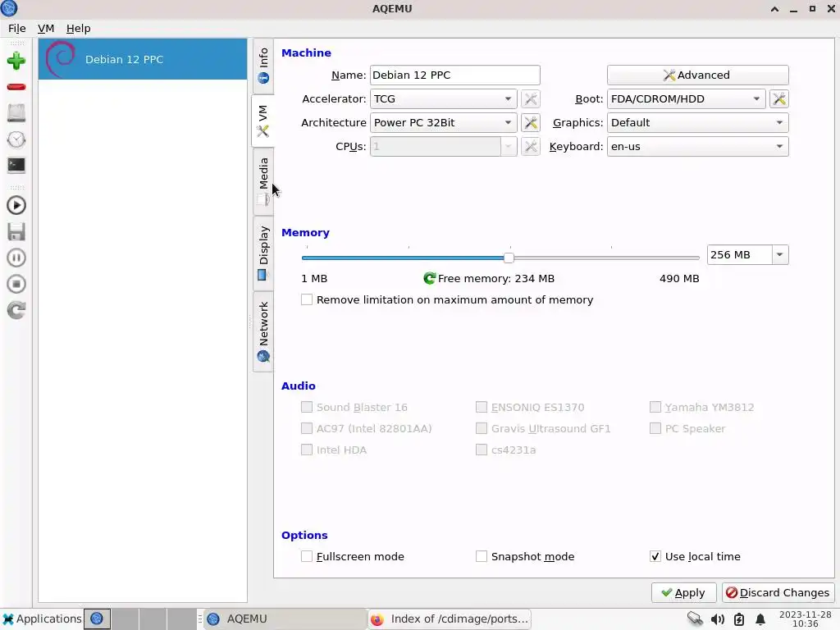Click the AQEMU logo in title bar

[x=9, y=8]
